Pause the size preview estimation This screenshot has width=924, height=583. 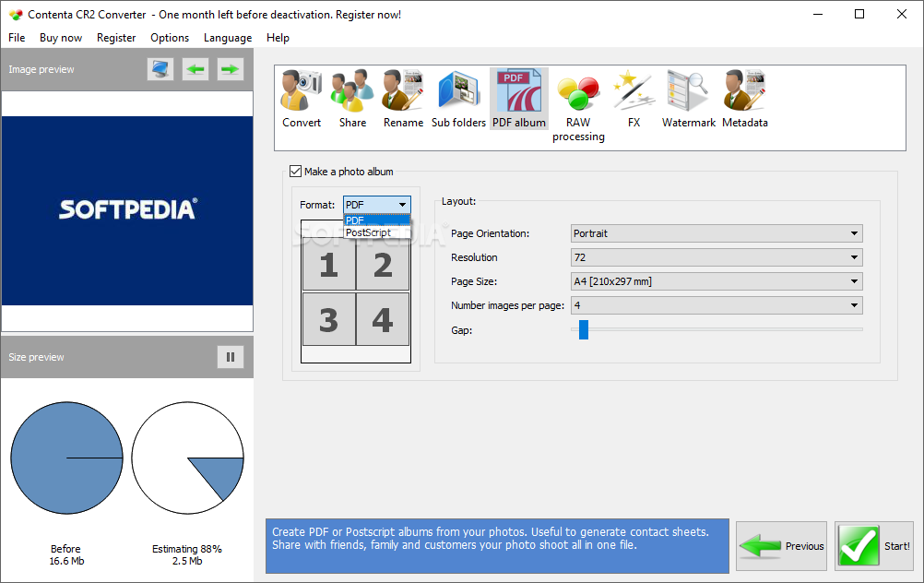231,357
